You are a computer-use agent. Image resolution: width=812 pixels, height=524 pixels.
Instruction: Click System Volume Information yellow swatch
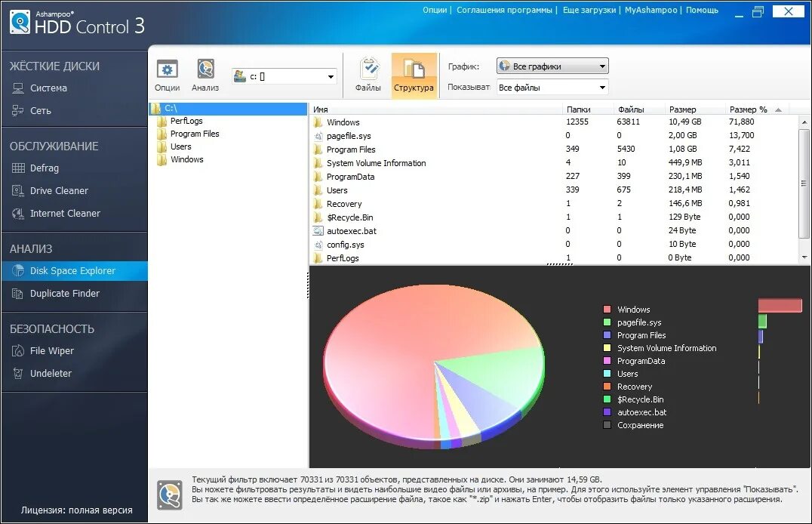(x=607, y=348)
